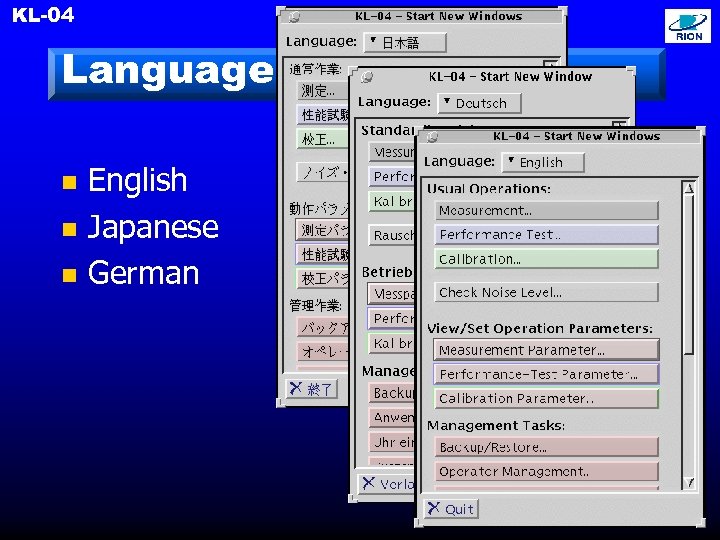Viewport: 720px width, 540px height.
Task: Open the Japanese language dropdown in back window
Action: pyautogui.click(x=405, y=43)
